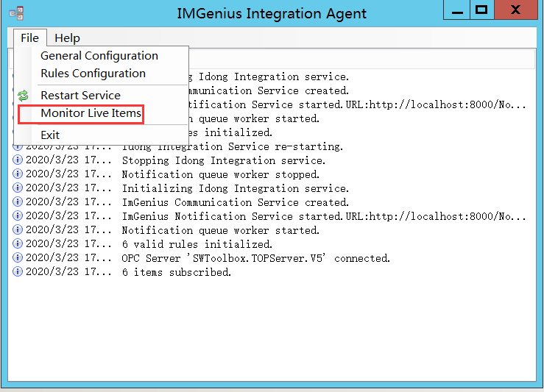544x392 pixels.
Task: Click the IMGenius app icon in title bar
Action: [x=16, y=13]
